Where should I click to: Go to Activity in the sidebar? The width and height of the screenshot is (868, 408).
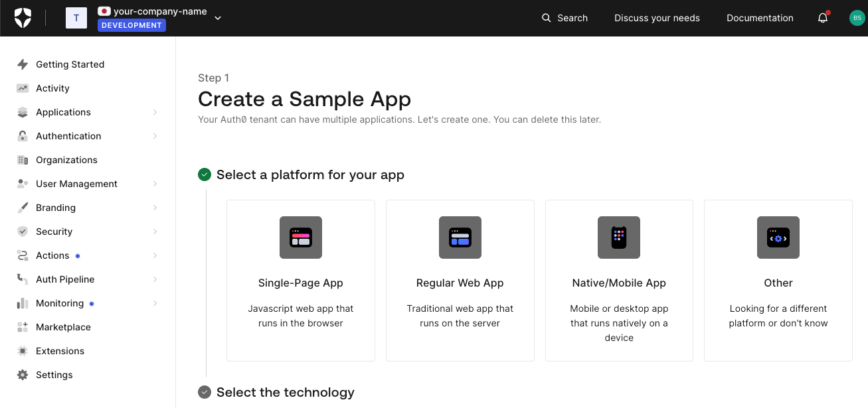(x=52, y=88)
